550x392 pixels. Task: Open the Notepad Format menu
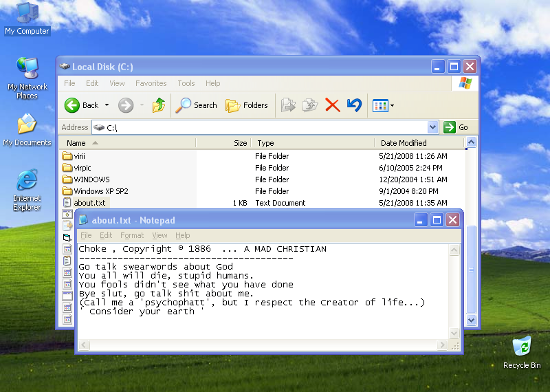pyautogui.click(x=132, y=235)
